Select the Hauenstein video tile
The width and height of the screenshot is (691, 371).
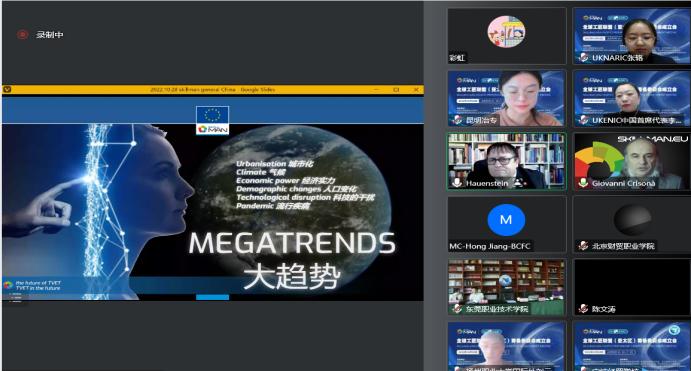[x=507, y=162]
